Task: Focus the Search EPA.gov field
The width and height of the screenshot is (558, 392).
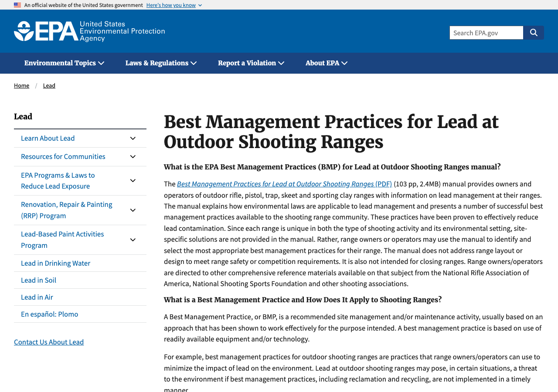Action: [x=487, y=33]
